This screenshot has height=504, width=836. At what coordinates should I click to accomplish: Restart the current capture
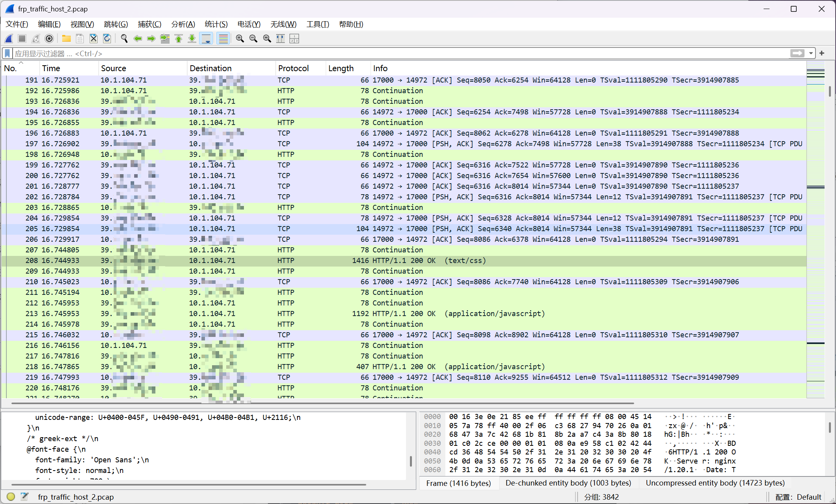click(x=36, y=39)
